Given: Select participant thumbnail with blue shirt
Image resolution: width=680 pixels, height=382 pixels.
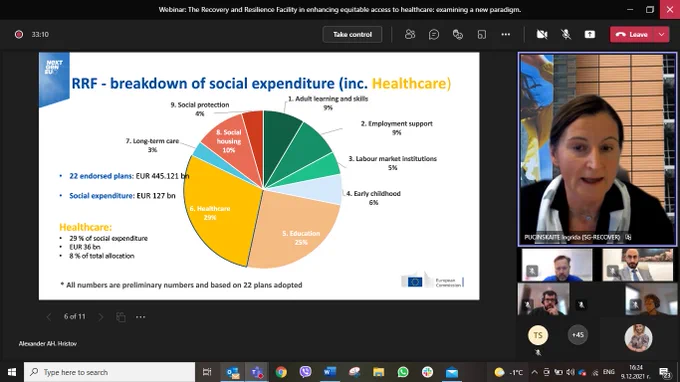Looking at the screenshot, I should (557, 264).
